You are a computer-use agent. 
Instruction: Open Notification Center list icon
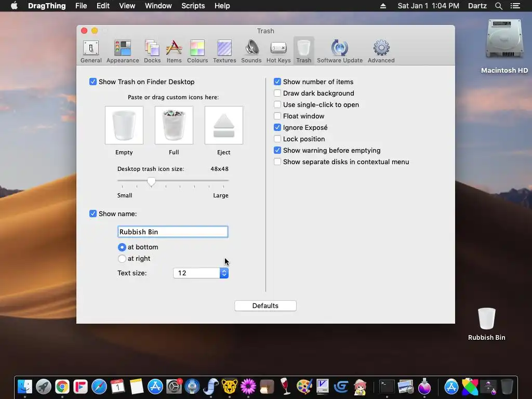(x=515, y=6)
